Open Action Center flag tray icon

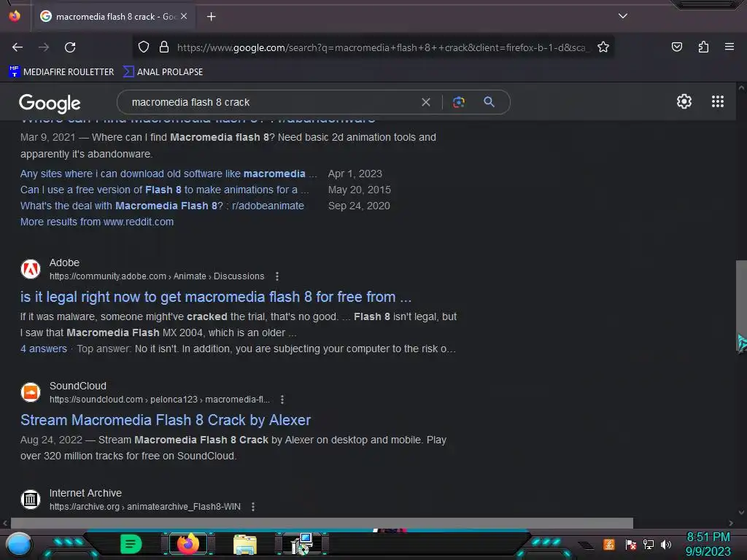pos(630,544)
